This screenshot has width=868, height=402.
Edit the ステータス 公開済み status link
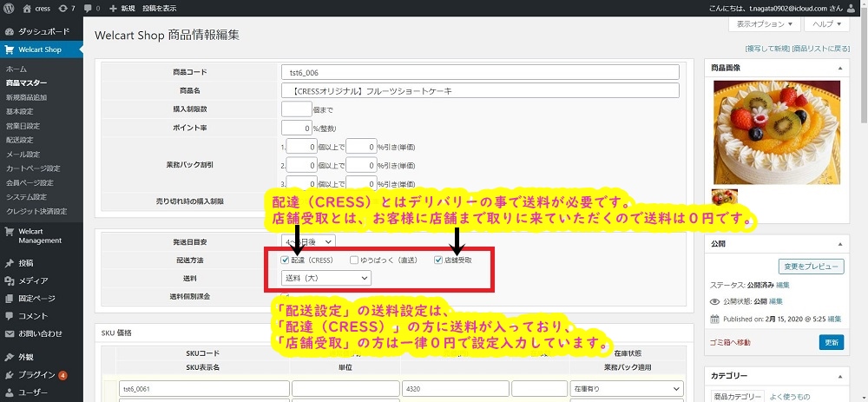[x=782, y=285]
